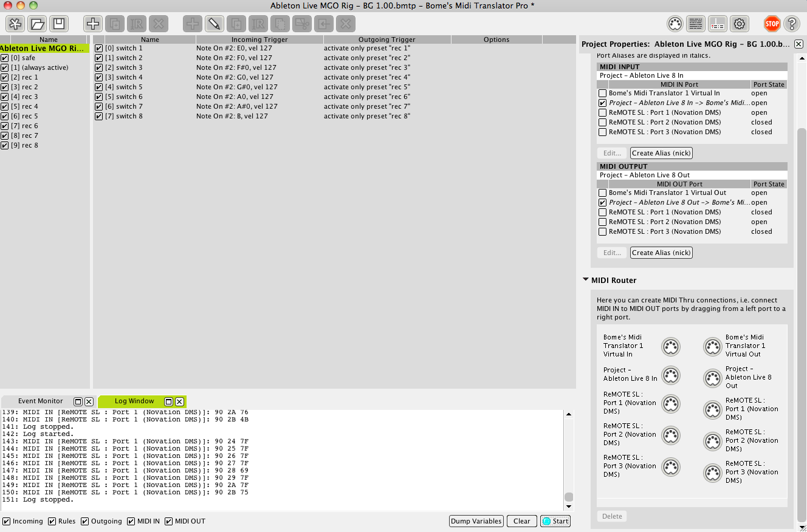This screenshot has height=532, width=807.
Task: Toggle the MIDI OUT log filter checkbox
Action: (x=169, y=521)
